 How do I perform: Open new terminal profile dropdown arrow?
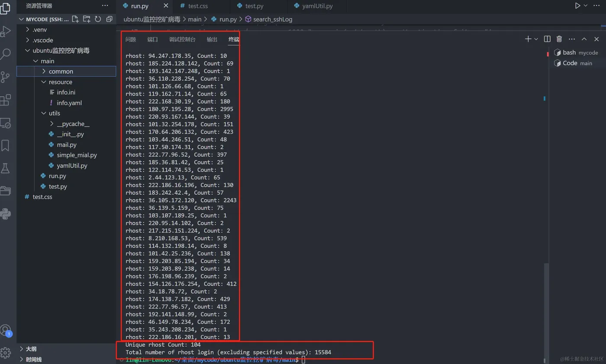pyautogui.click(x=536, y=39)
